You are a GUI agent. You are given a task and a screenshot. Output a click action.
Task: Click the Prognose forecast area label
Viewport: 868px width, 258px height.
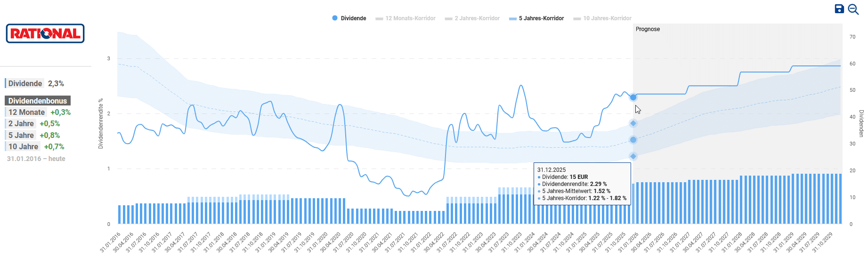pos(648,29)
